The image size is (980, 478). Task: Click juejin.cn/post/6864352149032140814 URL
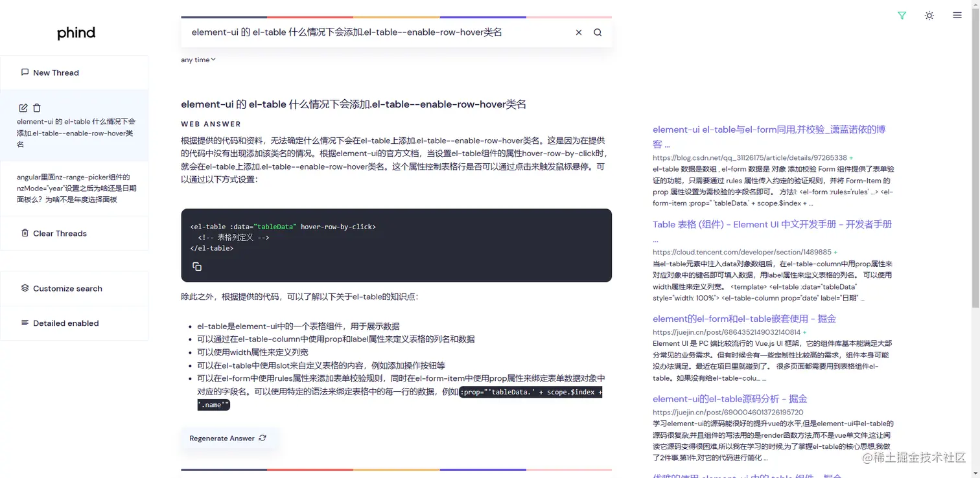(x=727, y=332)
